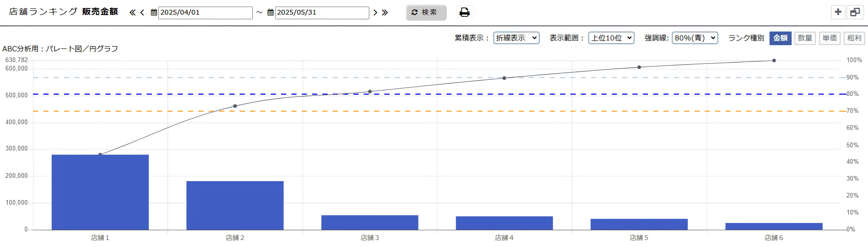
Task: Click the plus icon at top right
Action: [x=838, y=12]
